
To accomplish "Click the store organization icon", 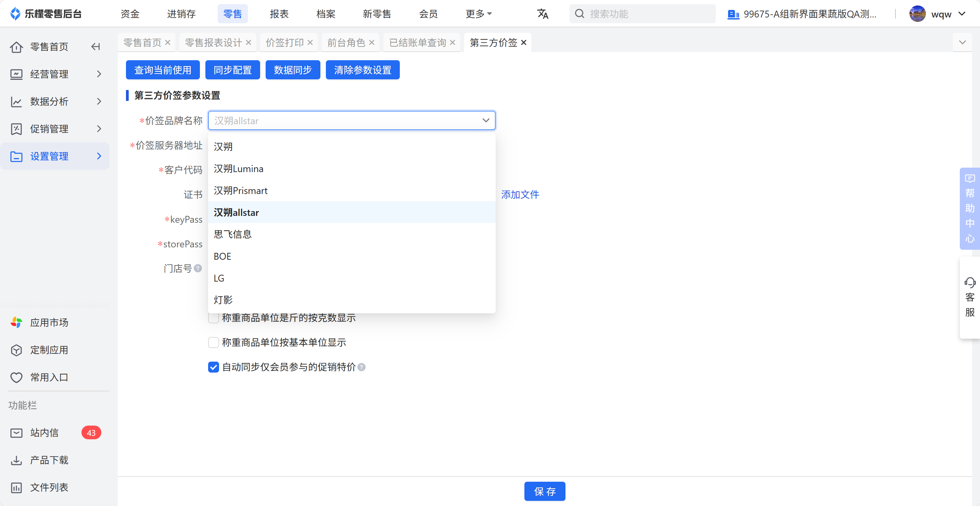I will [x=733, y=14].
